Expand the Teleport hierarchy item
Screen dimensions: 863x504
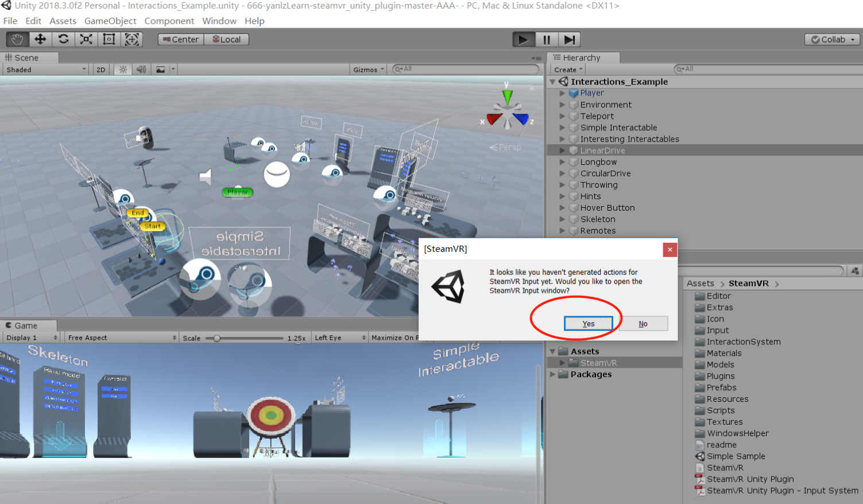(x=562, y=116)
